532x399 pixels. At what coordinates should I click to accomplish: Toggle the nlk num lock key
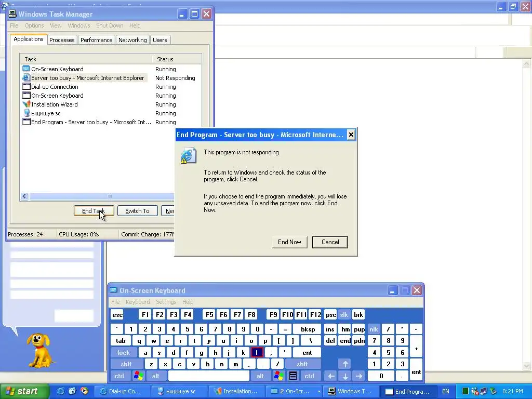[374, 329]
